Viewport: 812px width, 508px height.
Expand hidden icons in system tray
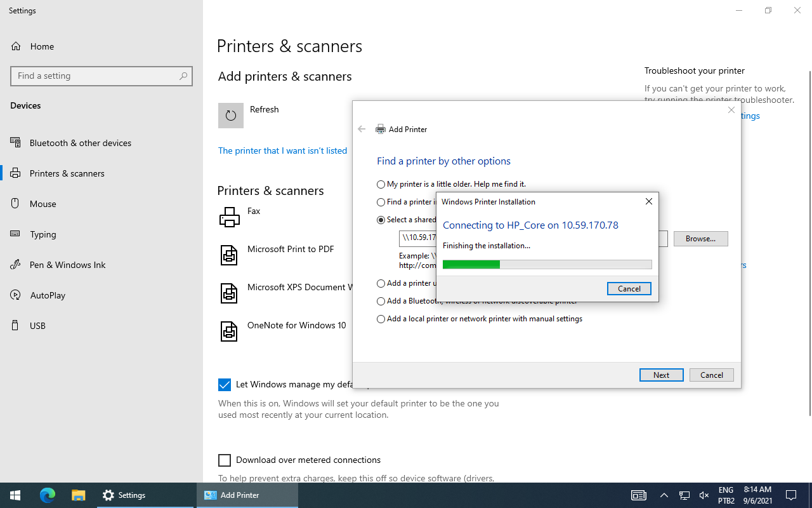(664, 495)
